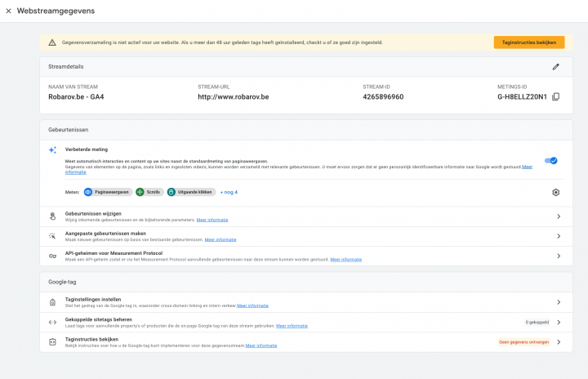The width and height of the screenshot is (588, 379).
Task: Click the Paginaweergaven chip
Action: click(x=107, y=192)
